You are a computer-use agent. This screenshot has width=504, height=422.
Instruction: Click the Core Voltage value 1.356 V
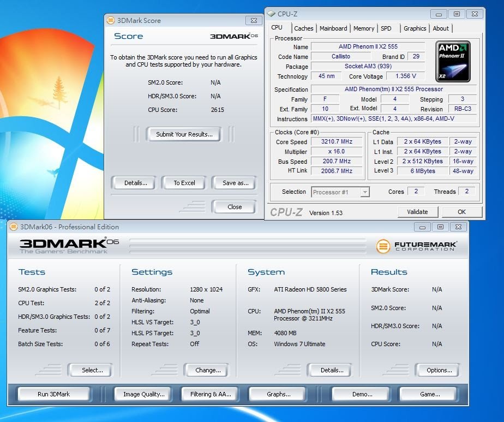tap(405, 76)
